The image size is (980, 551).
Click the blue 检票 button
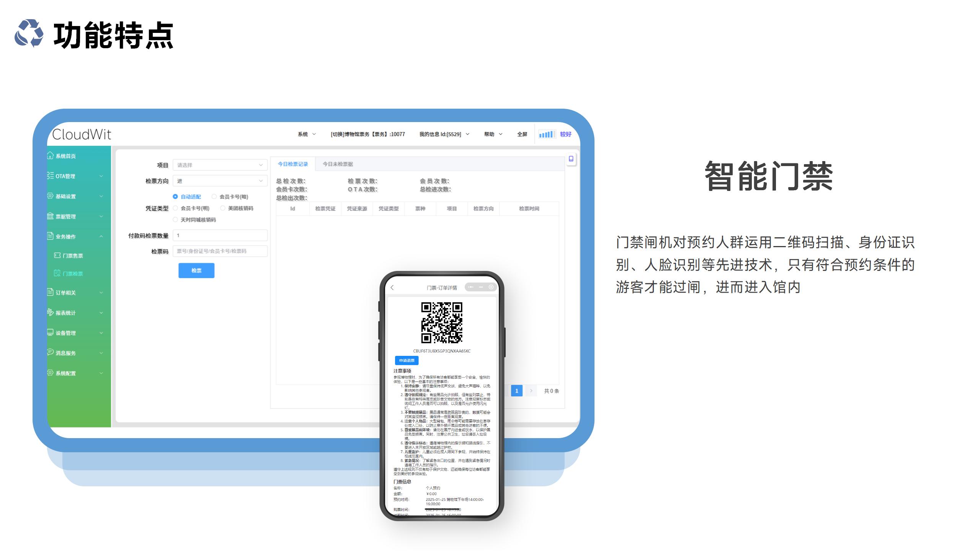(x=196, y=271)
